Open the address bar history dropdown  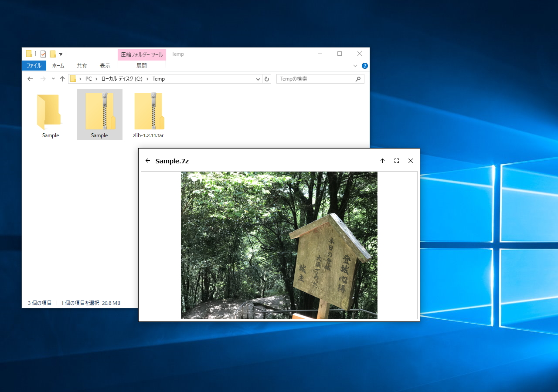(x=258, y=79)
